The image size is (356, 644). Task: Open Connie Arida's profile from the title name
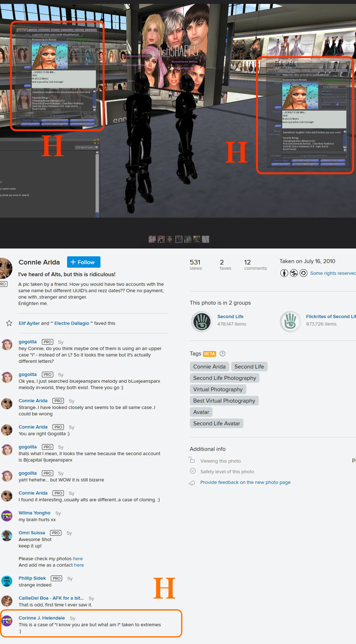click(x=39, y=262)
